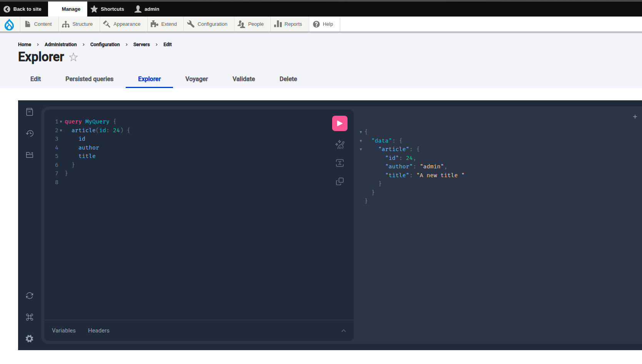Select the Explorer tab
This screenshot has width=642, height=364.
click(149, 79)
